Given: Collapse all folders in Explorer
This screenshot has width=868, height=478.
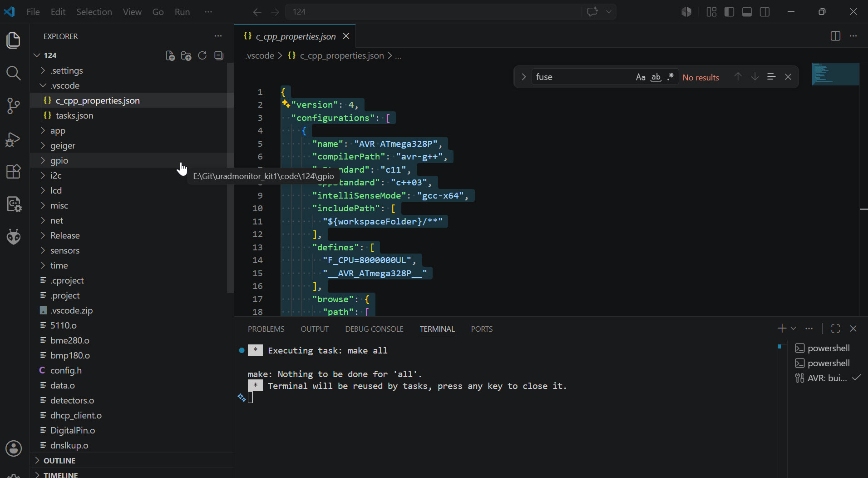Looking at the screenshot, I should pyautogui.click(x=219, y=55).
